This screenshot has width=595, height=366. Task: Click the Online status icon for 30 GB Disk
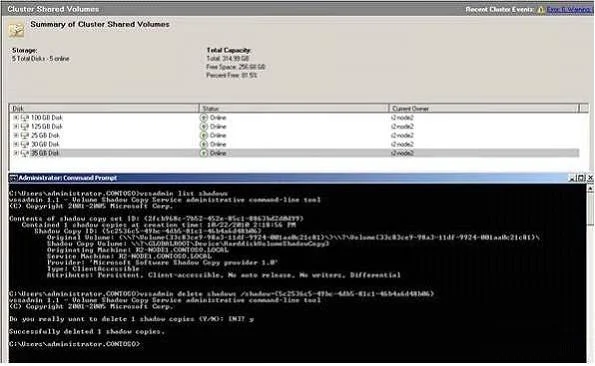coord(204,145)
